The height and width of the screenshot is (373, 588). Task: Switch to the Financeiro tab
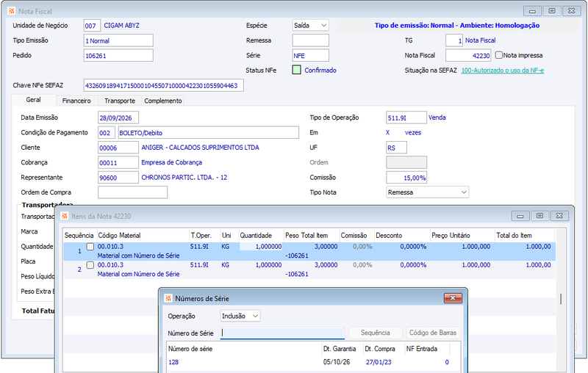coord(76,101)
